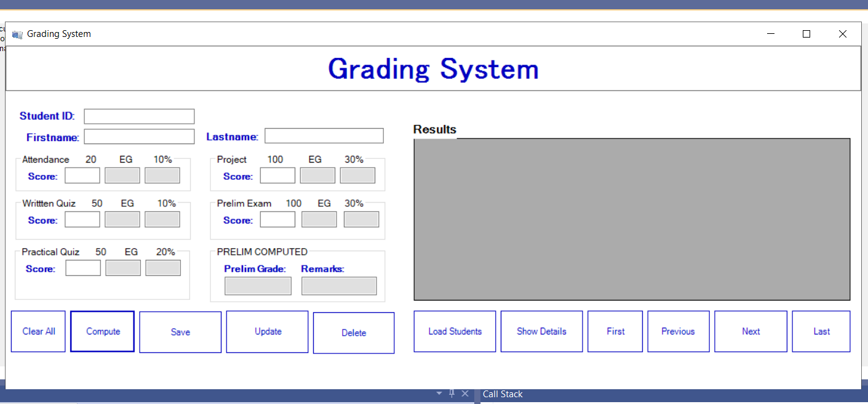The height and width of the screenshot is (404, 868).
Task: Click the Lastname input box
Action: (324, 136)
